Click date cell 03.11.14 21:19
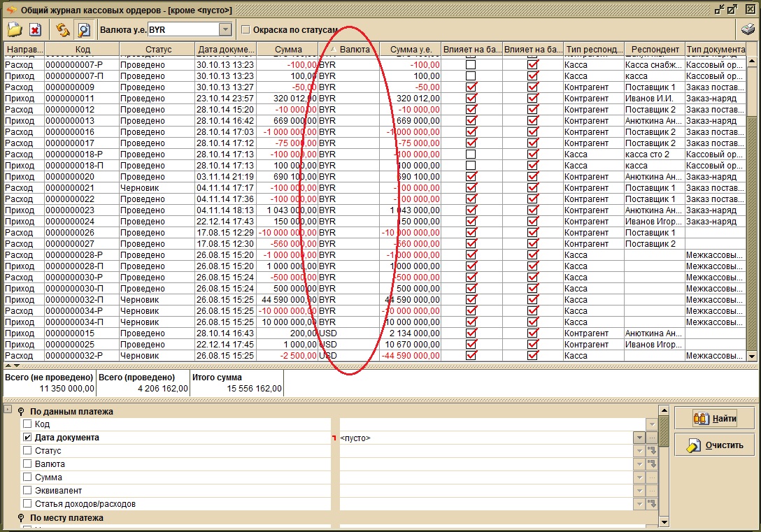Image resolution: width=761 pixels, height=532 pixels. tap(225, 177)
